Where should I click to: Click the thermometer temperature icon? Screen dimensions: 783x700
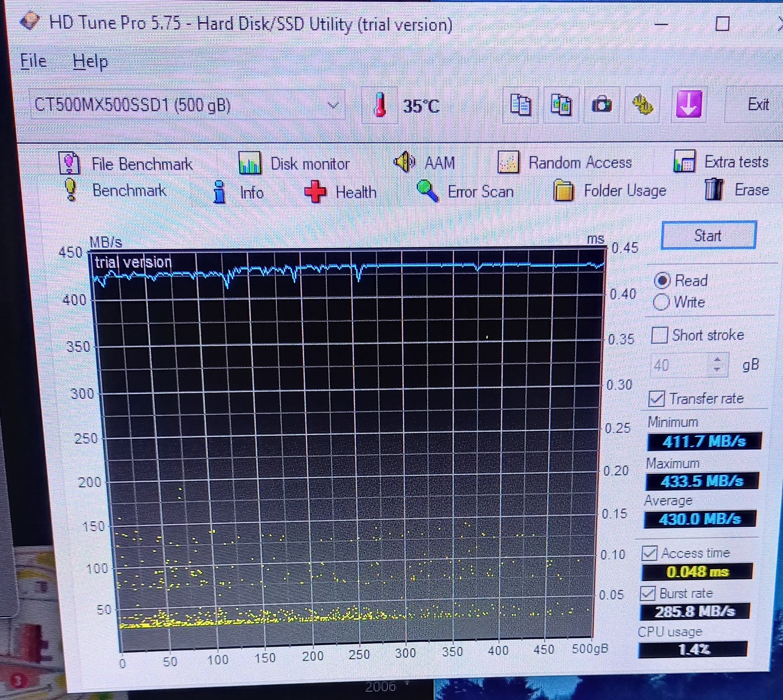tap(380, 104)
